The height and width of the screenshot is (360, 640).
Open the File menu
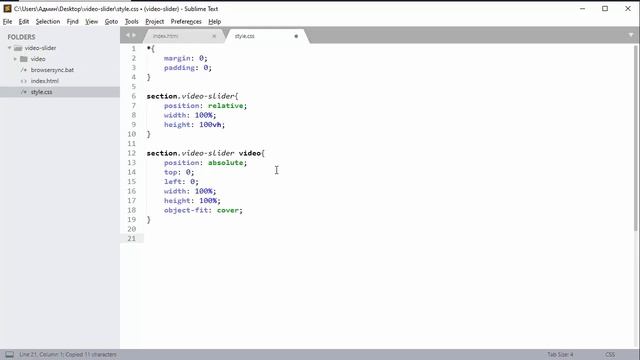click(x=7, y=22)
